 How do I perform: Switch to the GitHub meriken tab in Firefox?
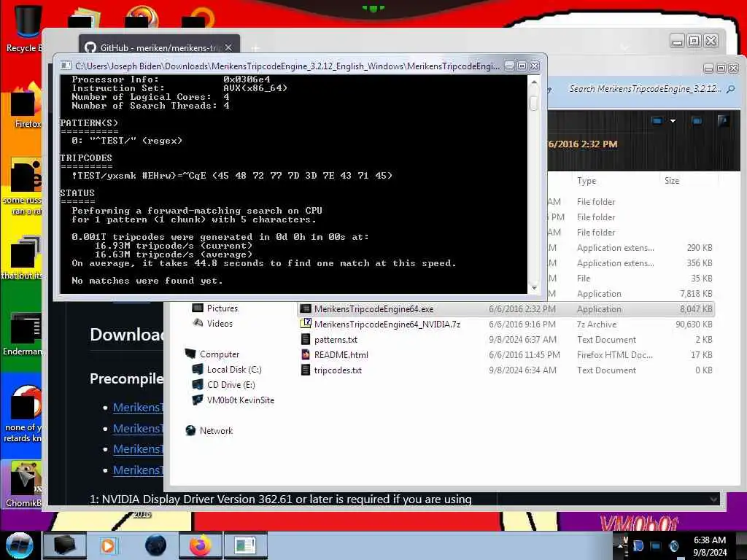click(x=160, y=47)
